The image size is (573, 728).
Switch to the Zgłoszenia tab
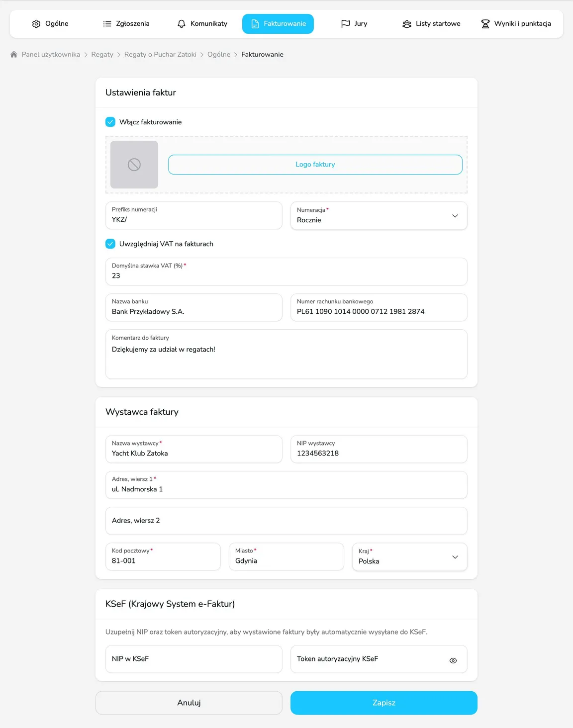pos(126,24)
